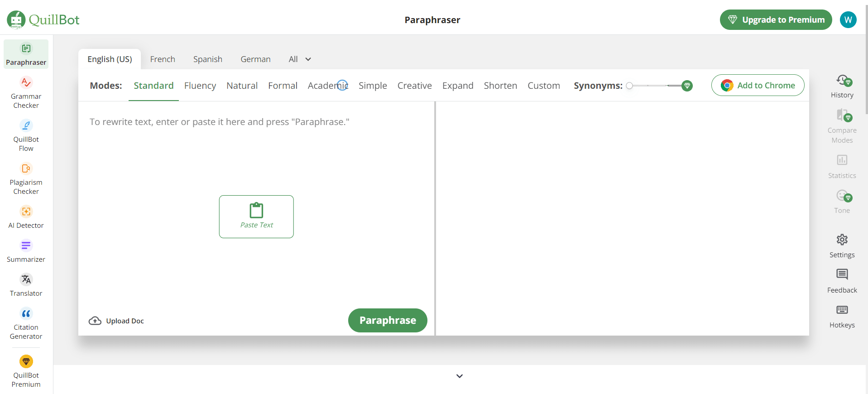
Task: Open the Feedback panel
Action: (x=842, y=281)
